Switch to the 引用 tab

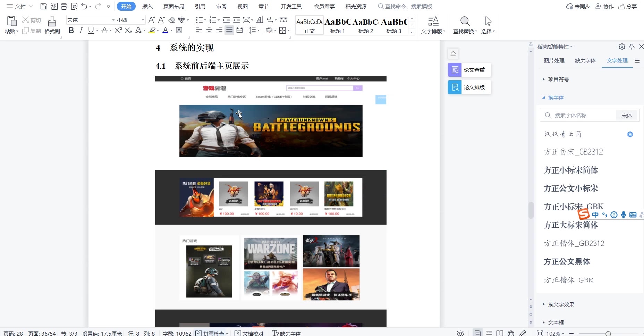point(200,6)
